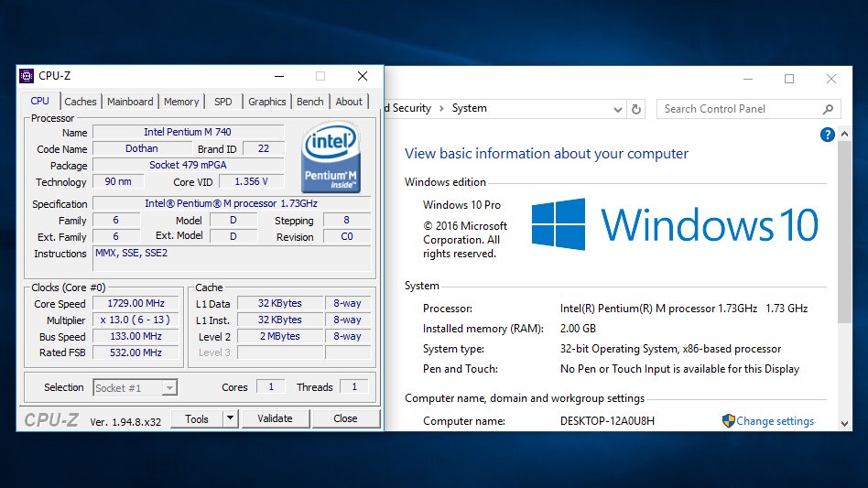Click the search magnifier icon in Control Panel
868x488 pixels.
[x=828, y=109]
